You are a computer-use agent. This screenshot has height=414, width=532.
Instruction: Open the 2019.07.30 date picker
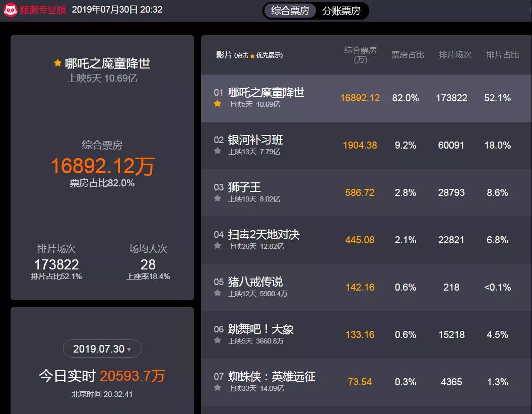point(102,349)
